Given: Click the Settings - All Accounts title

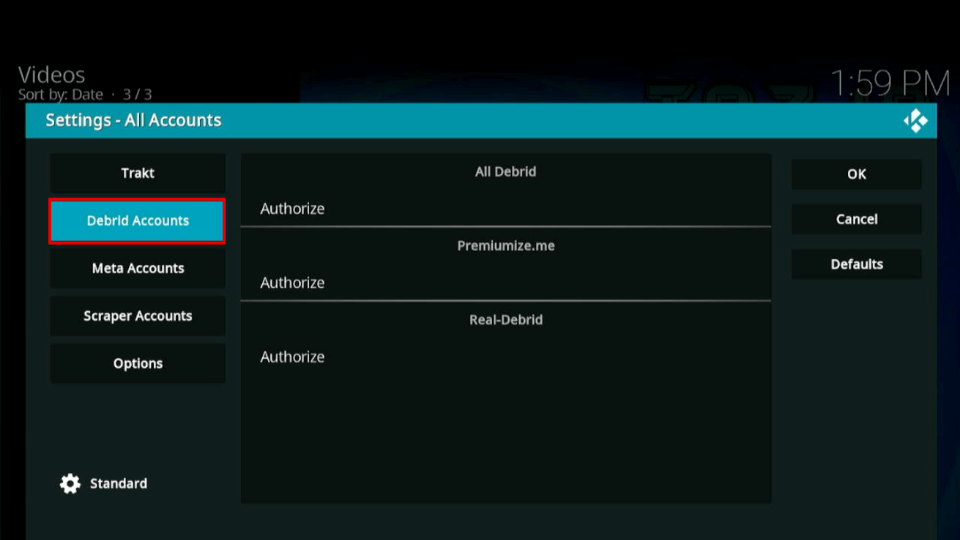Looking at the screenshot, I should click(x=133, y=121).
